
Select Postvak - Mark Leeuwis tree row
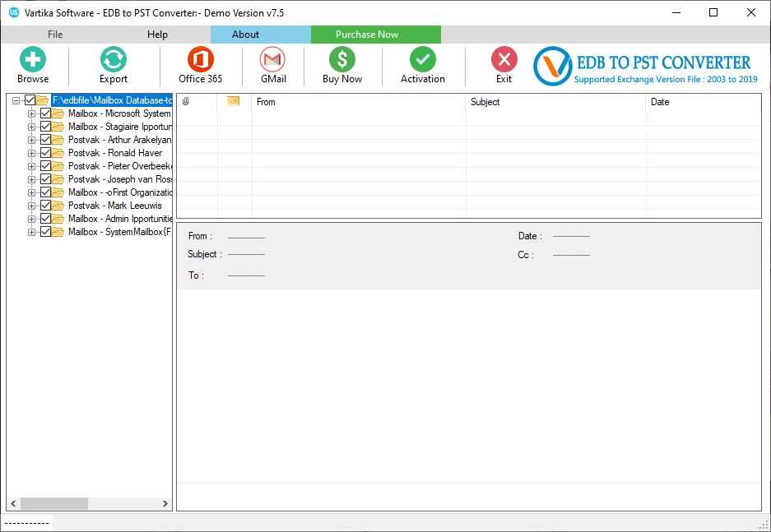tap(115, 206)
